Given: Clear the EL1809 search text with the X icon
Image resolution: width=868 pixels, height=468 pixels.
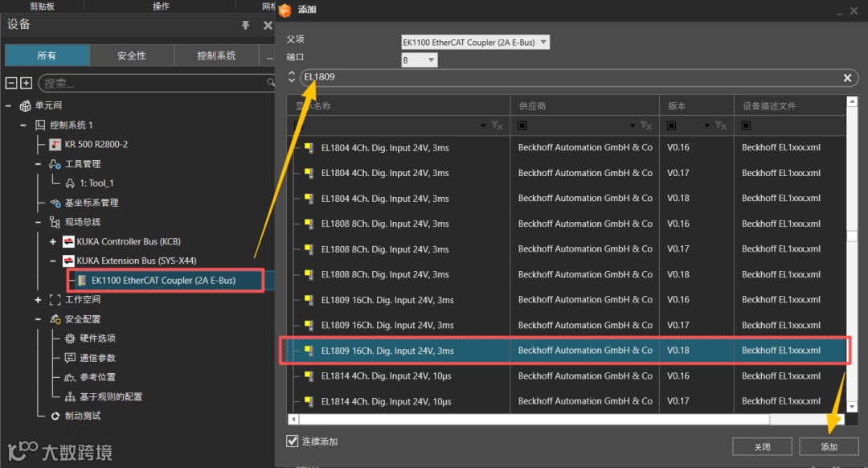Looking at the screenshot, I should tap(847, 77).
